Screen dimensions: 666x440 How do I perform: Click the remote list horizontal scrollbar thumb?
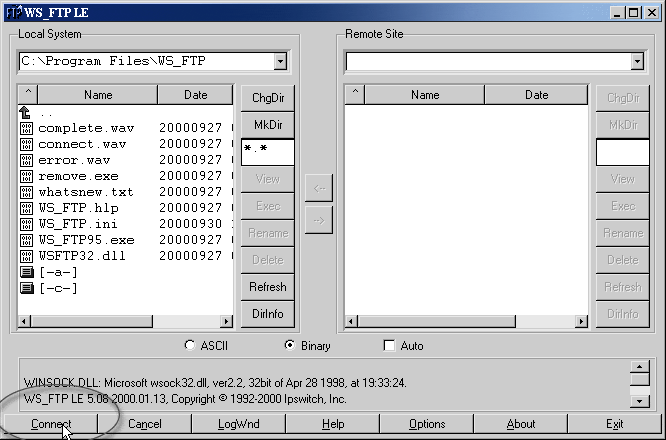[436, 322]
